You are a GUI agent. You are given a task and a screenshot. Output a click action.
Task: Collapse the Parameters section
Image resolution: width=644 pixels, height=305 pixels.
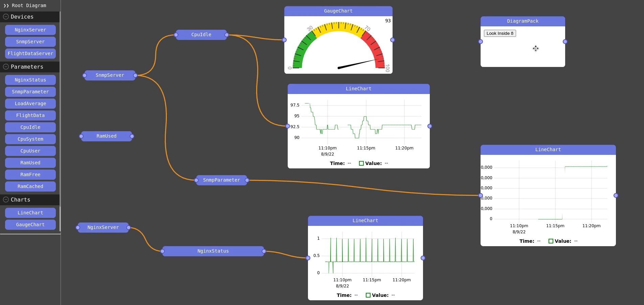click(x=5, y=67)
